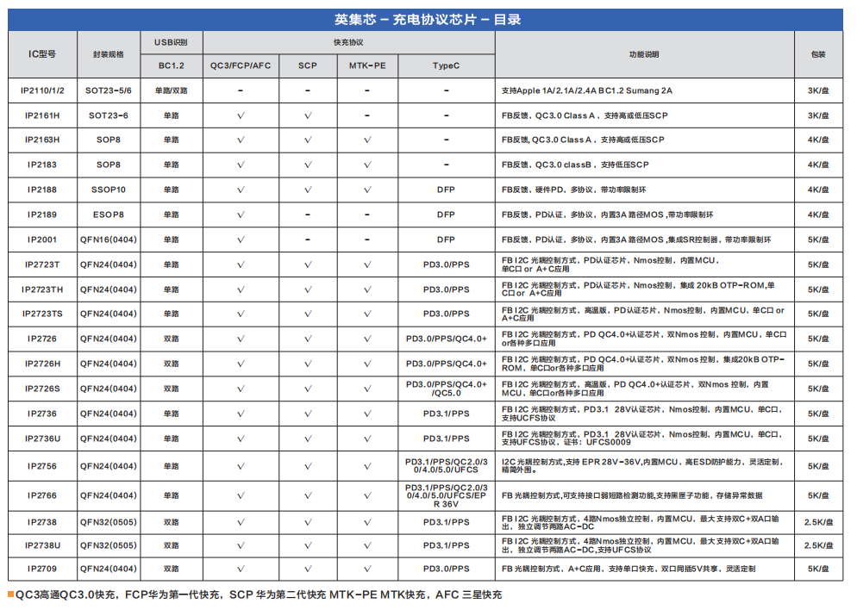Click the SCP sub-header
Viewport: 857px width, 616px height.
tap(308, 65)
